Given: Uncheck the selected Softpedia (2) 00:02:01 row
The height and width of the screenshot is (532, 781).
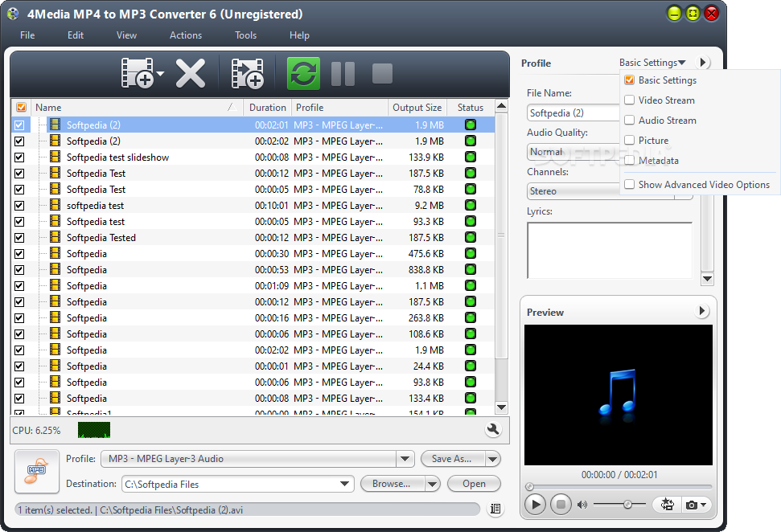Looking at the screenshot, I should point(19,125).
